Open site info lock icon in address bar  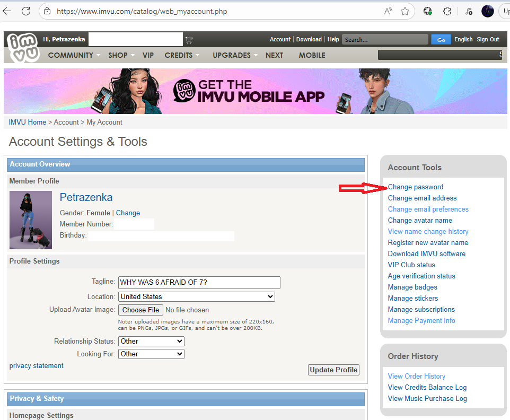[47, 11]
